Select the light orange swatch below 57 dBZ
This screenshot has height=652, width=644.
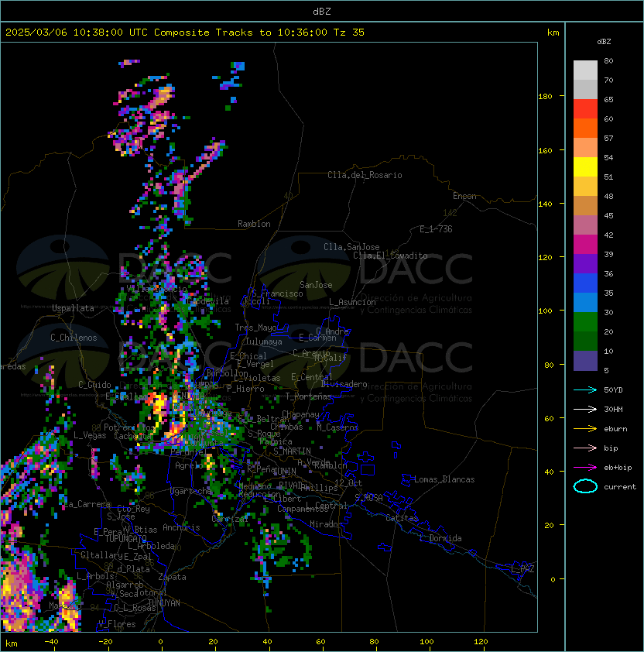coord(585,148)
